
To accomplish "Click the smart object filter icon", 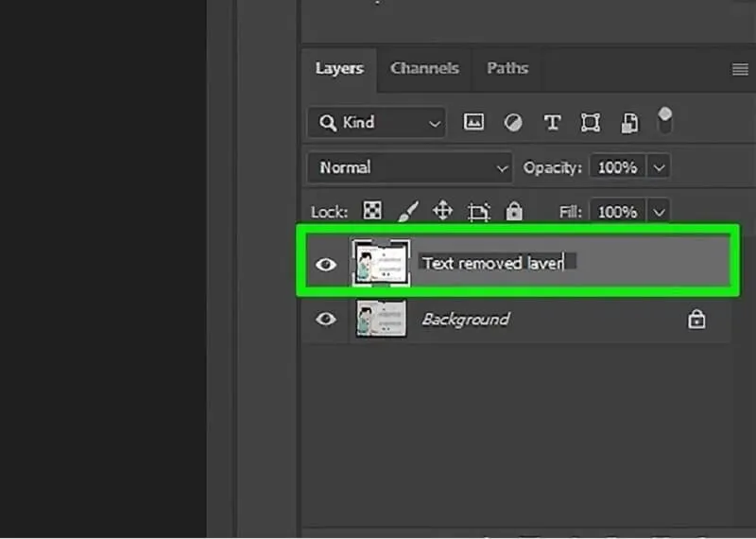I will click(629, 122).
